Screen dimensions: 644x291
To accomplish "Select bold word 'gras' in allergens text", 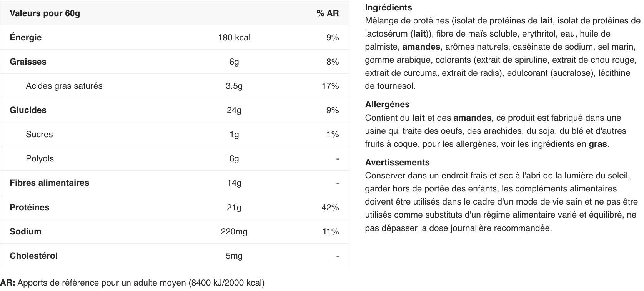I will click(x=598, y=144).
